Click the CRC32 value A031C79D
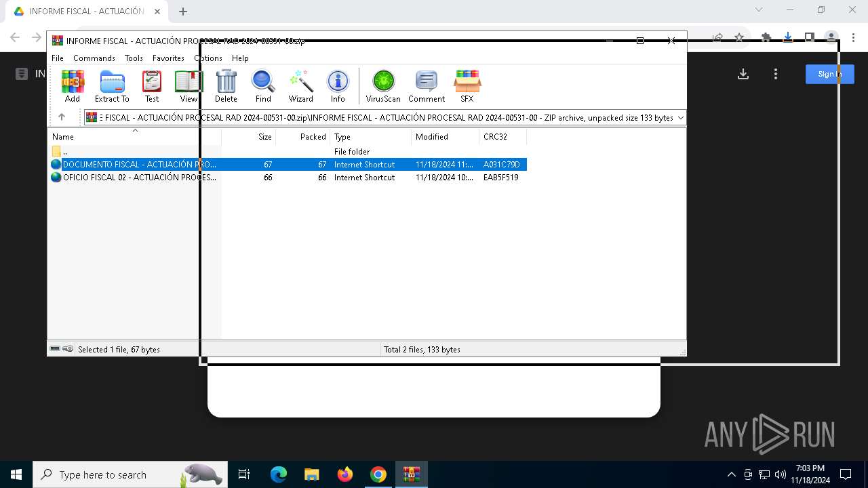Viewport: 868px width, 488px height. point(502,165)
